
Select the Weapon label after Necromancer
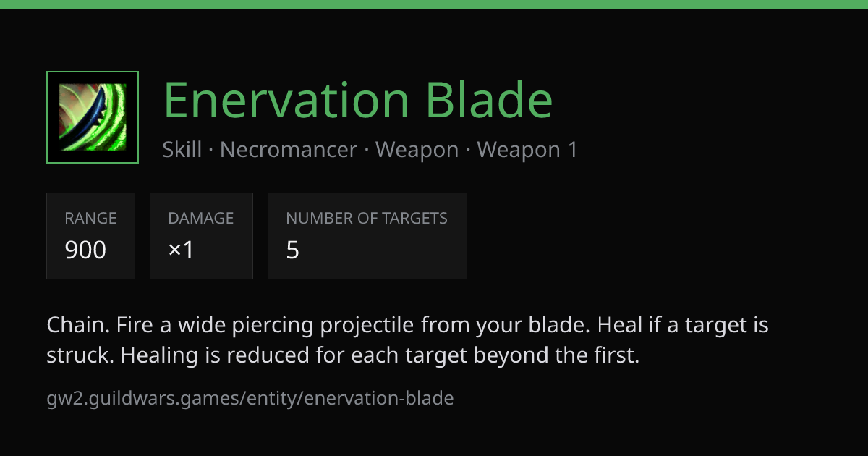click(x=417, y=150)
